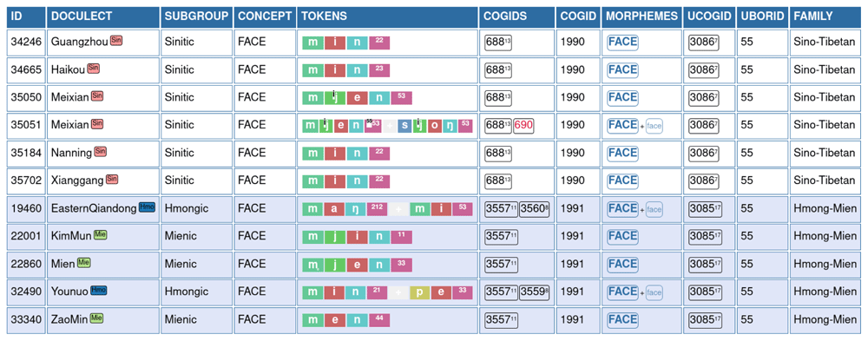This screenshot has height=341, width=868.
Task: Click the FAMILY column header
Action: pos(825,16)
